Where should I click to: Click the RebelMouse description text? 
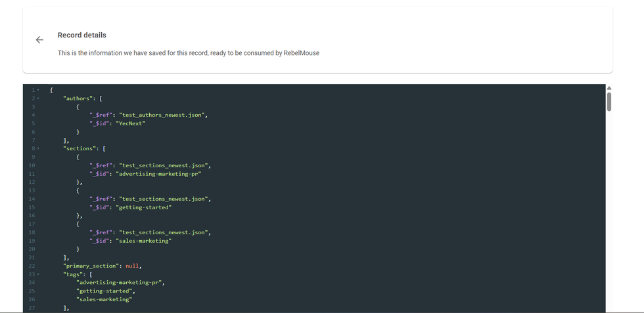pyautogui.click(x=188, y=53)
